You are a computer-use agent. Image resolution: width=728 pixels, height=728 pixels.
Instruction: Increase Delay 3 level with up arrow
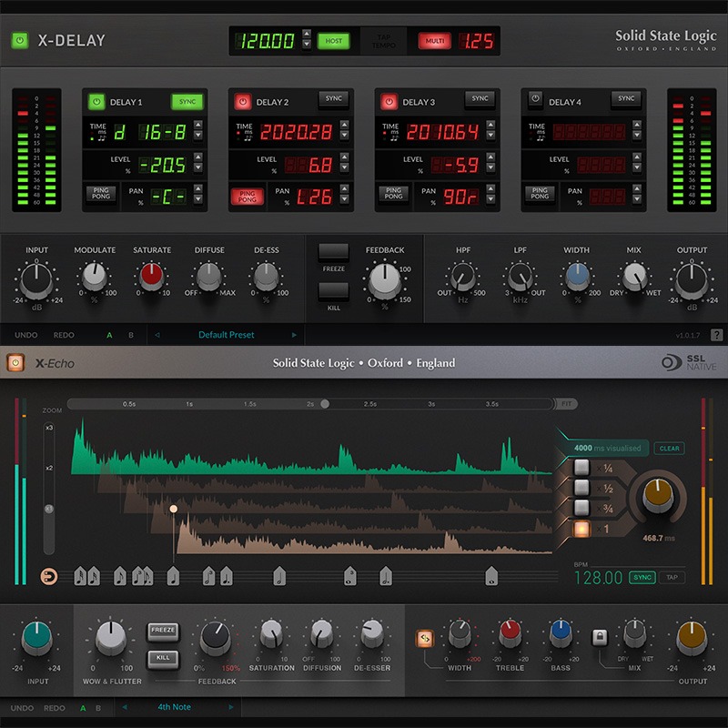490,157
